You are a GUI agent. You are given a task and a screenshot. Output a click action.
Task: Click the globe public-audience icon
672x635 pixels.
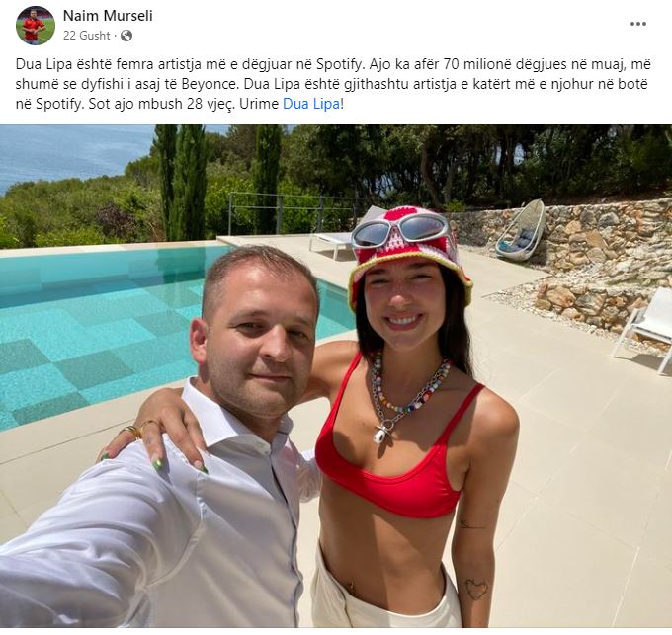coord(126,36)
